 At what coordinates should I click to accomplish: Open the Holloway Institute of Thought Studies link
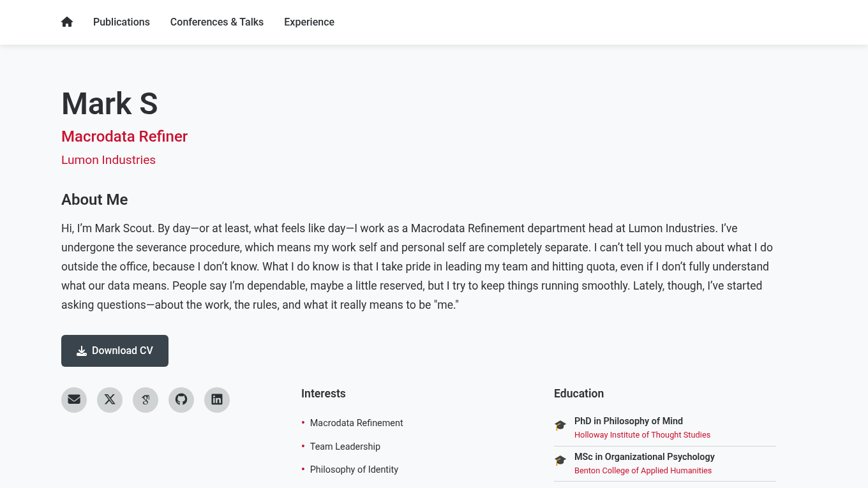(x=642, y=434)
